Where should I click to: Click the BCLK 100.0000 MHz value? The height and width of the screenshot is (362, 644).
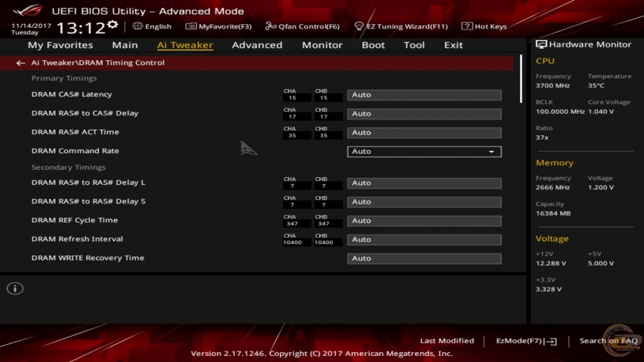click(x=559, y=112)
